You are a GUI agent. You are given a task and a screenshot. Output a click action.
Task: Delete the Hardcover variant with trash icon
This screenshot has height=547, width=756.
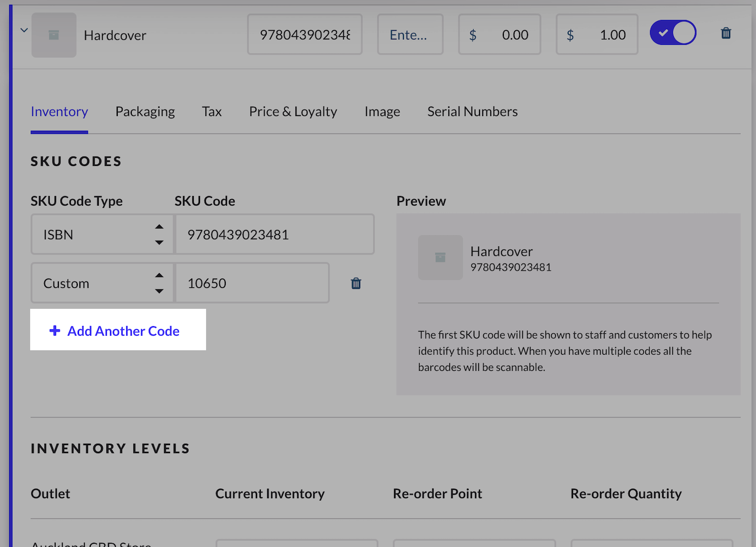click(726, 33)
